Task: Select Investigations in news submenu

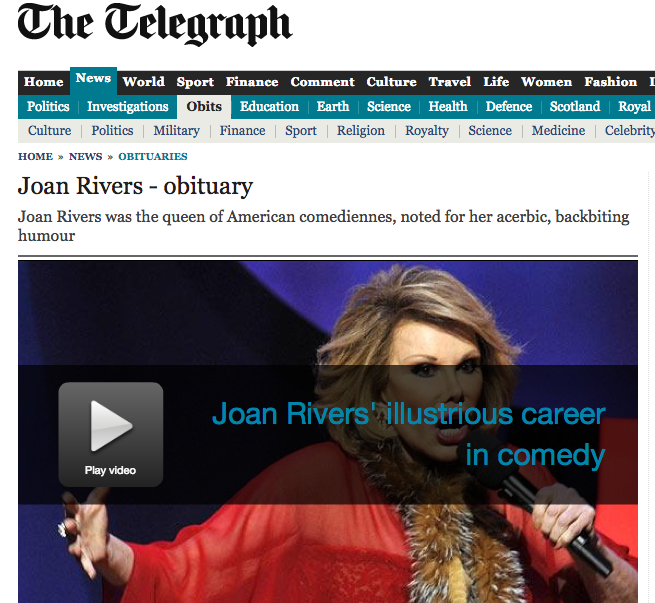Action: (128, 106)
